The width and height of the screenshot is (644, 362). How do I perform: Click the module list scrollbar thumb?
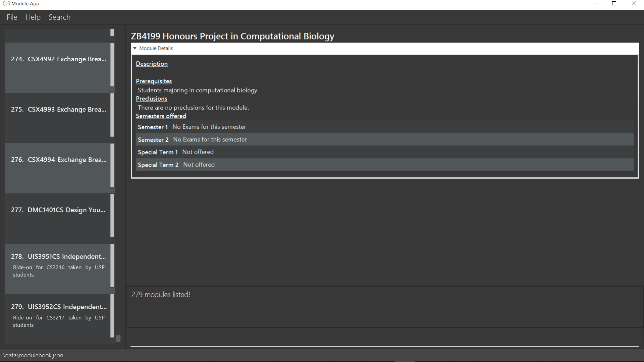(x=118, y=339)
